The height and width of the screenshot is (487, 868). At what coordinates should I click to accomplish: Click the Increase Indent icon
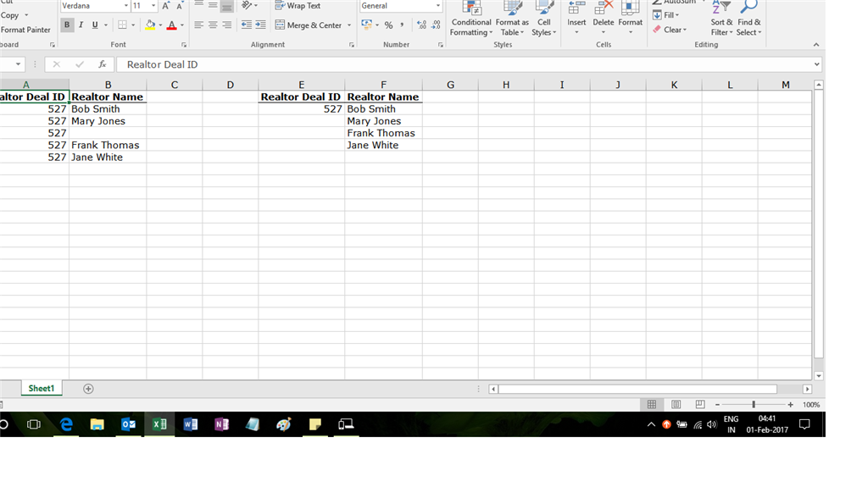coord(260,25)
